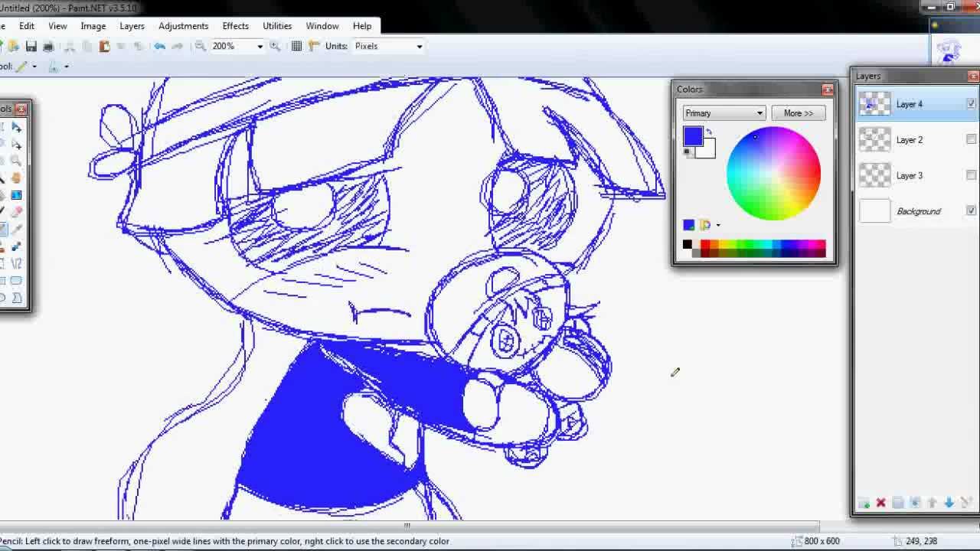Click the Duplicate Layer icon
This screenshot has width=980, height=551.
pos(898,503)
